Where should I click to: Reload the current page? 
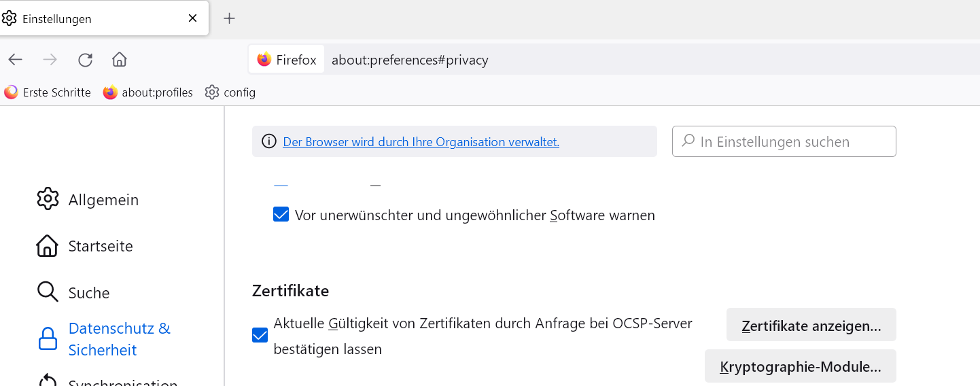(85, 60)
